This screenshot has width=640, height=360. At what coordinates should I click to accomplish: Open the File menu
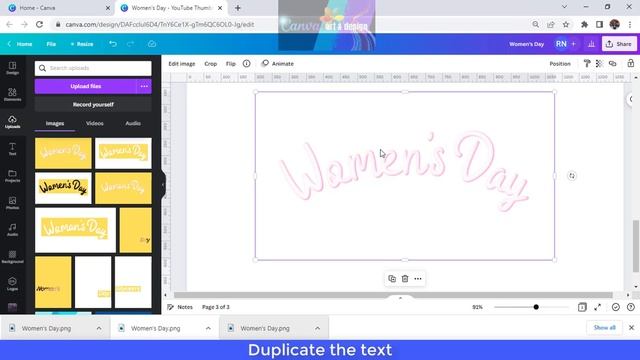tap(51, 44)
